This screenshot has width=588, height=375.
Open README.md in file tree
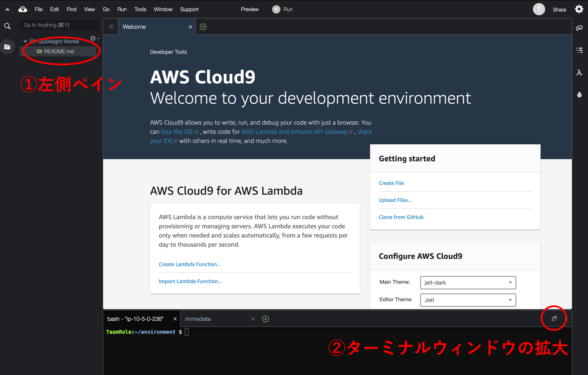(x=59, y=51)
